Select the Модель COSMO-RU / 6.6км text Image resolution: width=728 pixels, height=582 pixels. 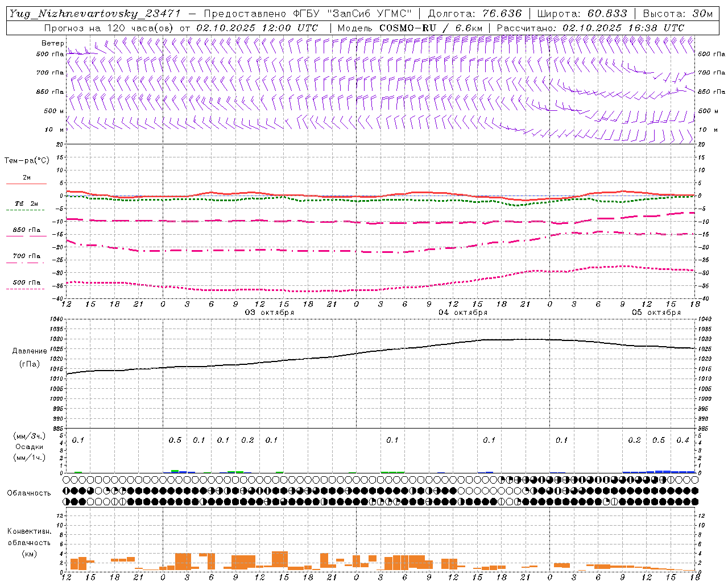410,28
